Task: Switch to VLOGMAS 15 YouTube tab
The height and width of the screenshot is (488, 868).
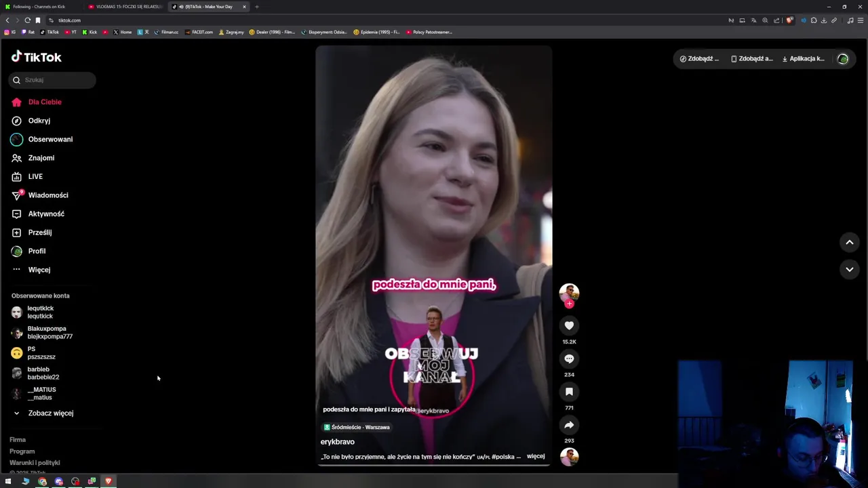Action: point(125,7)
